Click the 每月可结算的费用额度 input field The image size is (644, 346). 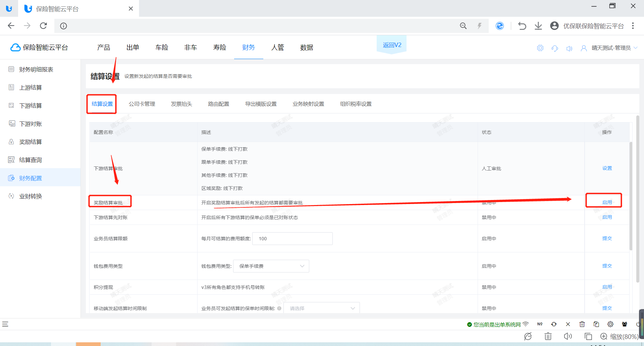coord(292,239)
